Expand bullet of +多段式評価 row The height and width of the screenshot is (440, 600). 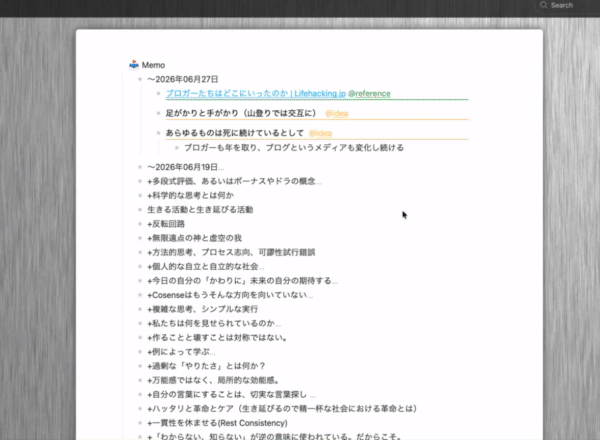click(140, 181)
